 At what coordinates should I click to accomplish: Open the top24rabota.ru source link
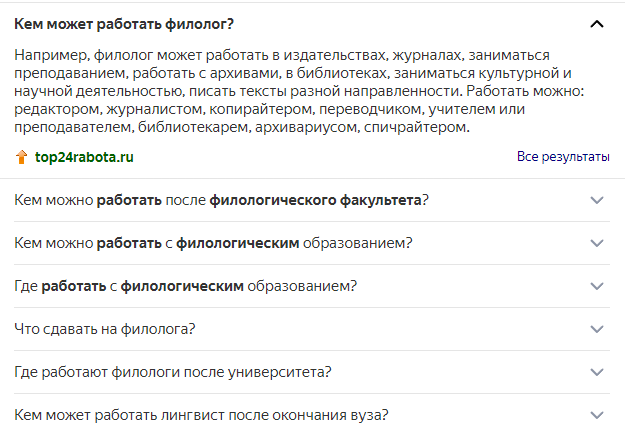[x=84, y=157]
